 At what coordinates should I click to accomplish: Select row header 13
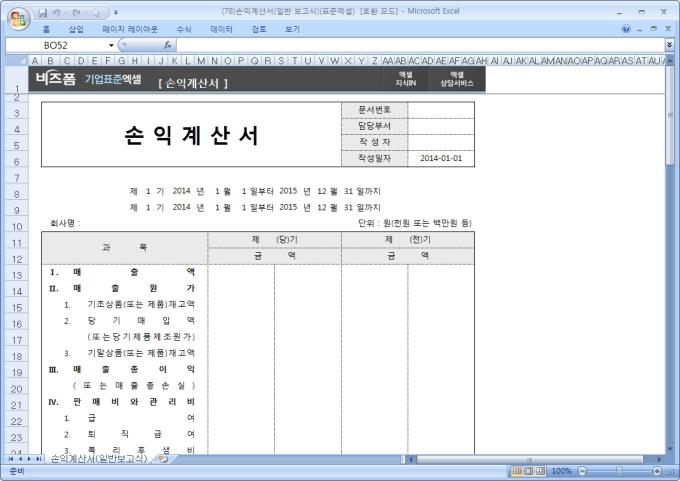tap(16, 275)
